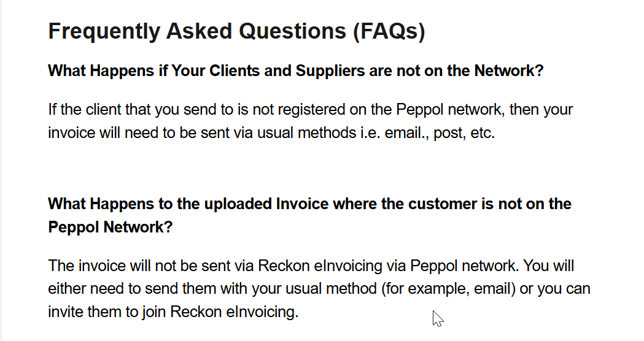Screen dimensions: 644x341
Task: Click 'email., post, etc.' in first answer
Action: pyautogui.click(x=440, y=133)
